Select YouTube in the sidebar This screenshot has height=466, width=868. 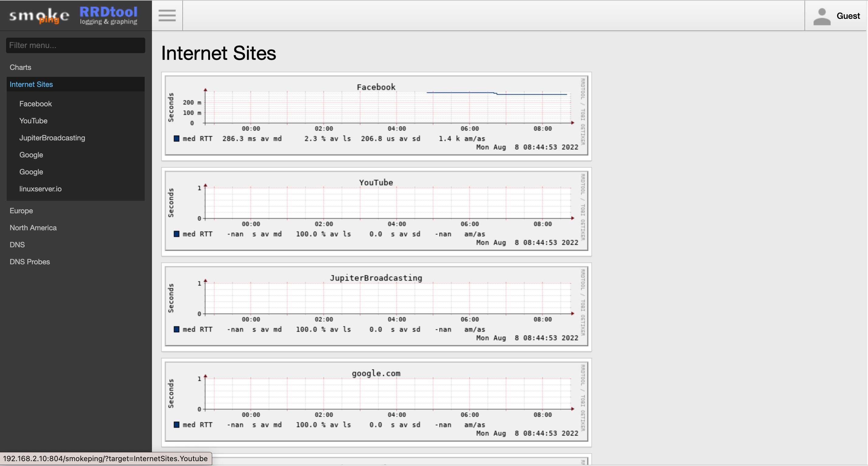tap(33, 121)
